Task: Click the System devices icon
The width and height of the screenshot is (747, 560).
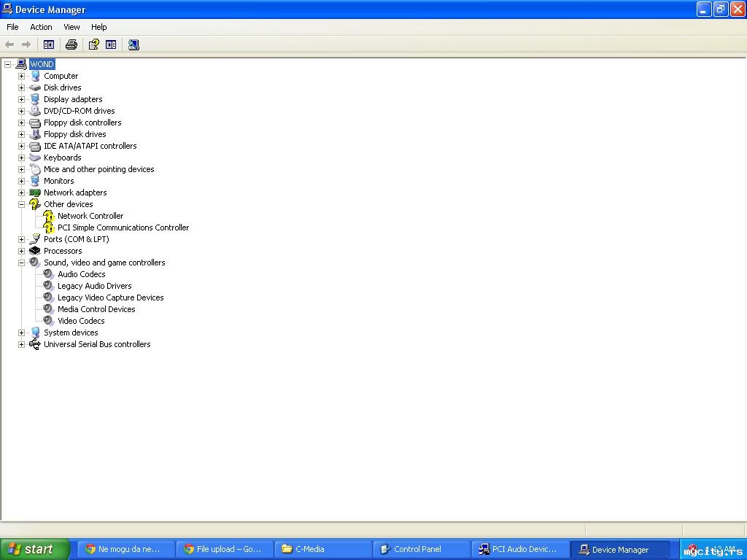Action: 35,332
